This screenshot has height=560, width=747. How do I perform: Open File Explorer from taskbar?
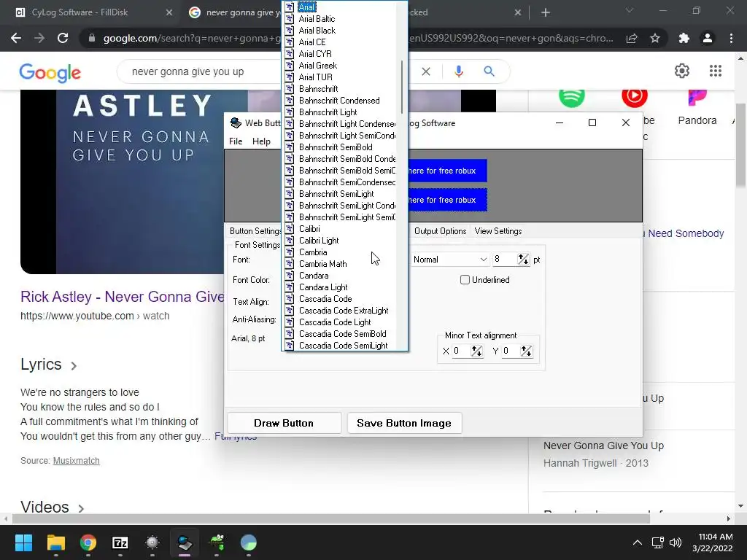tap(55, 542)
